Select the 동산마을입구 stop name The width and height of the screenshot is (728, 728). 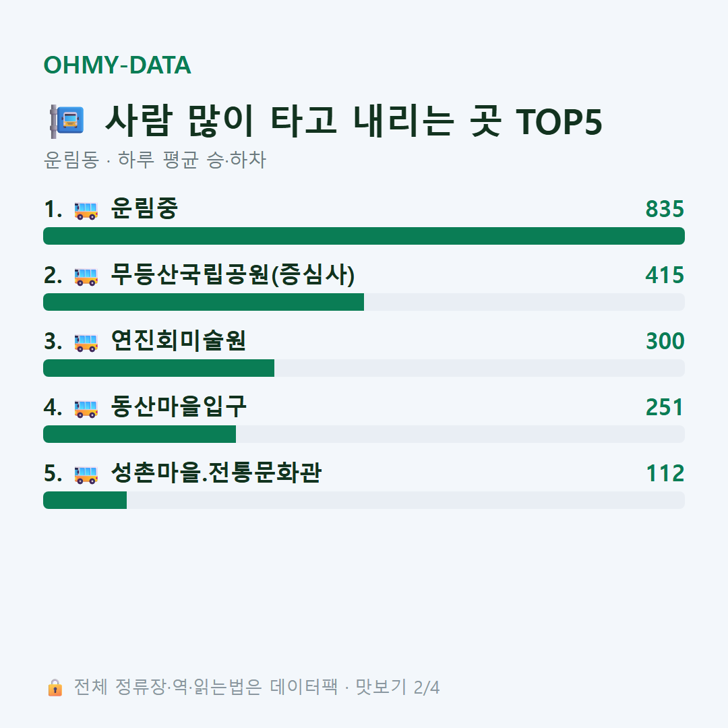tap(178, 406)
